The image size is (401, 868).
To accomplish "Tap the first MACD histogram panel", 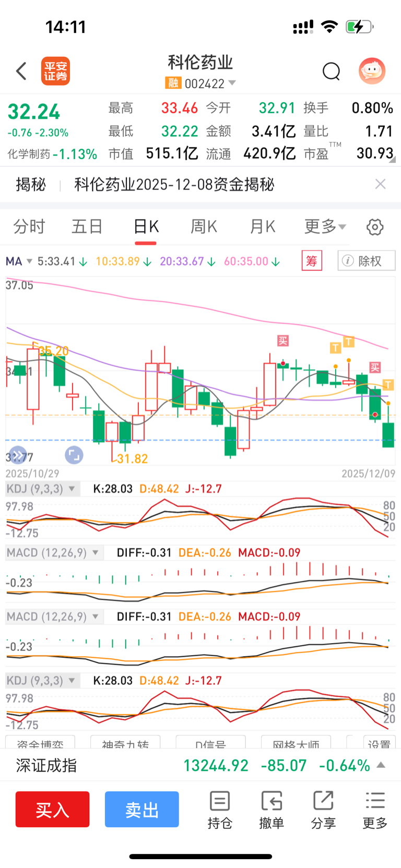I will [200, 581].
